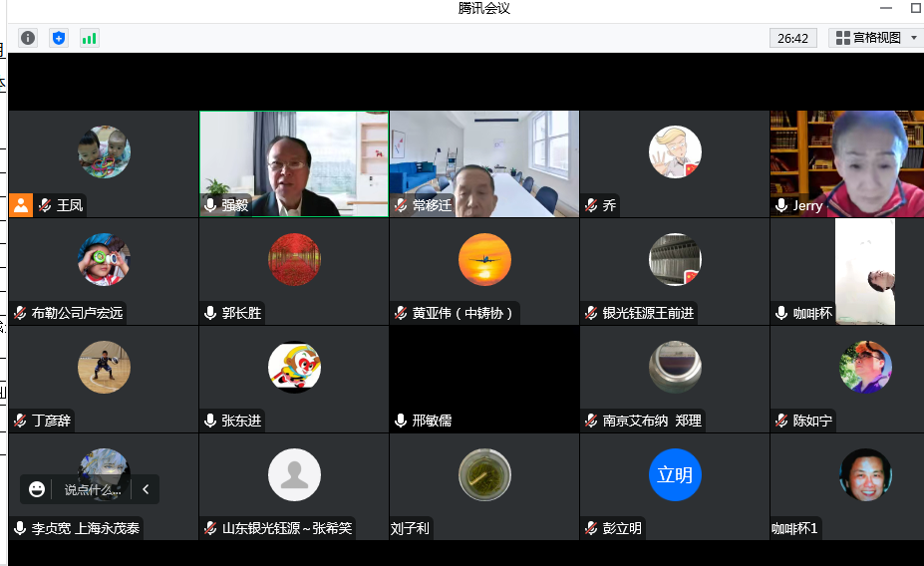This screenshot has height=566, width=924.
Task: Select 银光钰源王前进's avatar
Action: tap(675, 260)
